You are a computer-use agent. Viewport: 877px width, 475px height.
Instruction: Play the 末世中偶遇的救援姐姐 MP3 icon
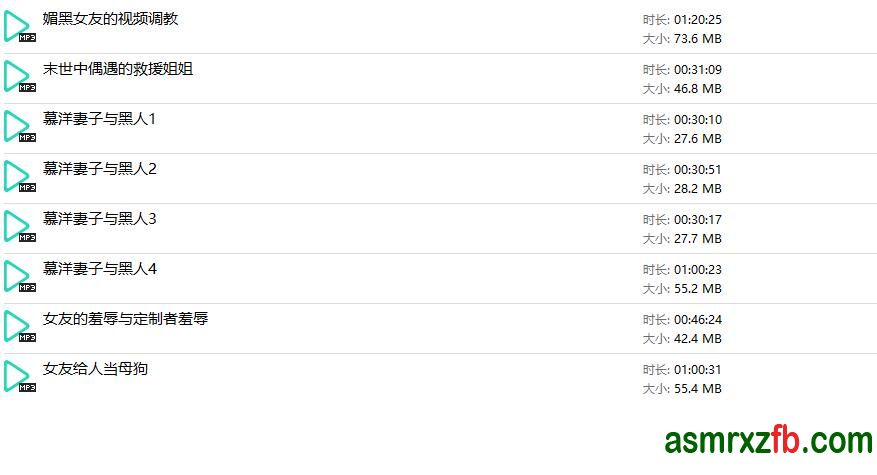coord(19,77)
